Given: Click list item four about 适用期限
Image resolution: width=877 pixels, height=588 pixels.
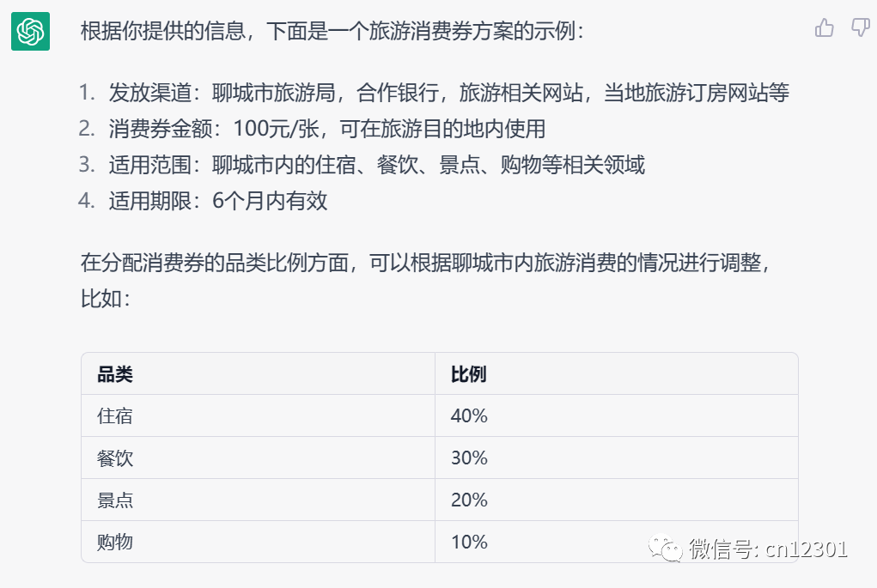Looking at the screenshot, I should click(x=203, y=201).
